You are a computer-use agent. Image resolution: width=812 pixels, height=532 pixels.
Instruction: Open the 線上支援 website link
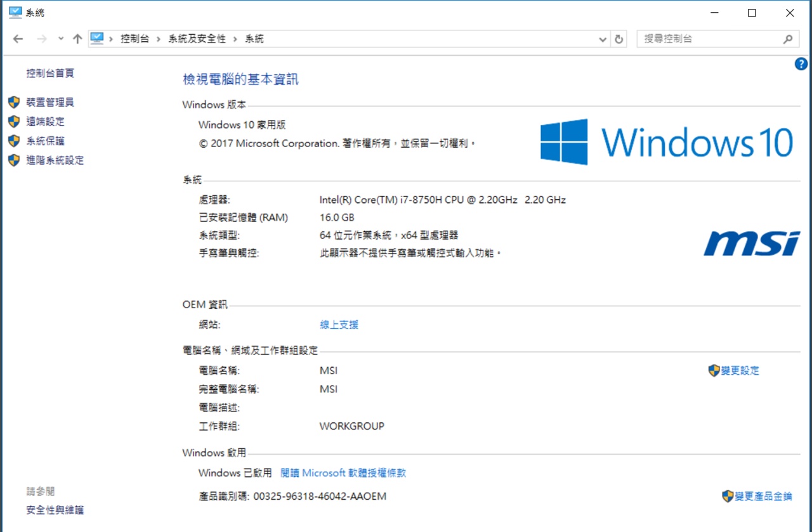point(339,325)
